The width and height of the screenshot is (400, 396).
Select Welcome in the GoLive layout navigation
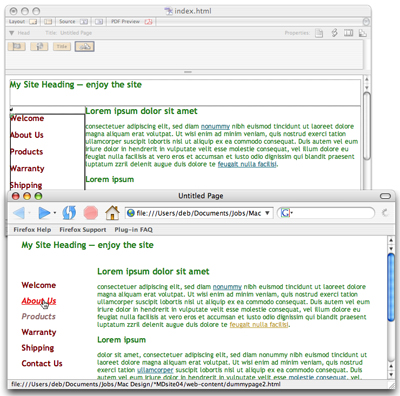pos(27,118)
